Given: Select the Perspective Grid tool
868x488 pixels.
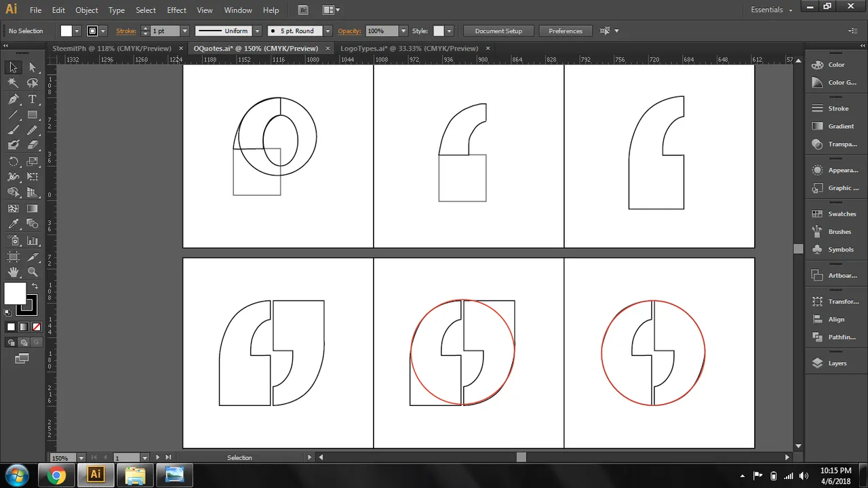Looking at the screenshot, I should pos(32,192).
